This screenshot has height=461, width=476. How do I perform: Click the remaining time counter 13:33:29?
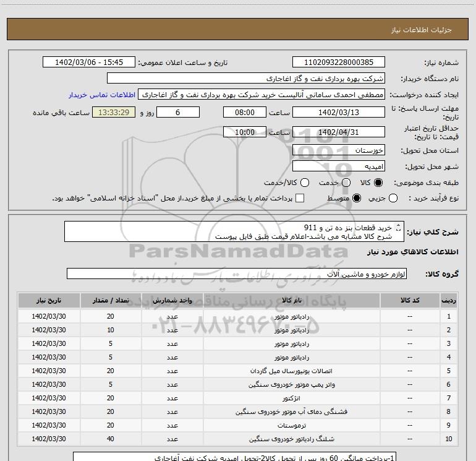point(114,112)
